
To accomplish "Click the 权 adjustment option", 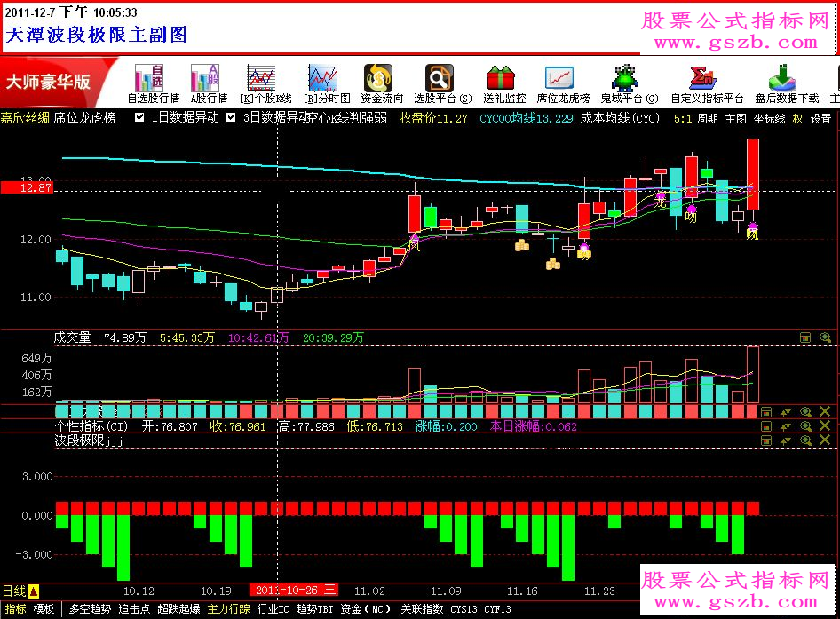I will (797, 118).
